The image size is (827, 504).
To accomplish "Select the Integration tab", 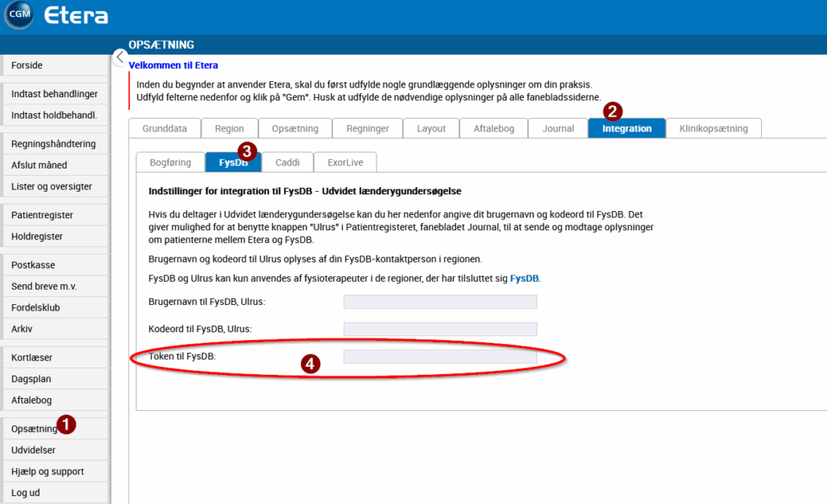I will (626, 128).
